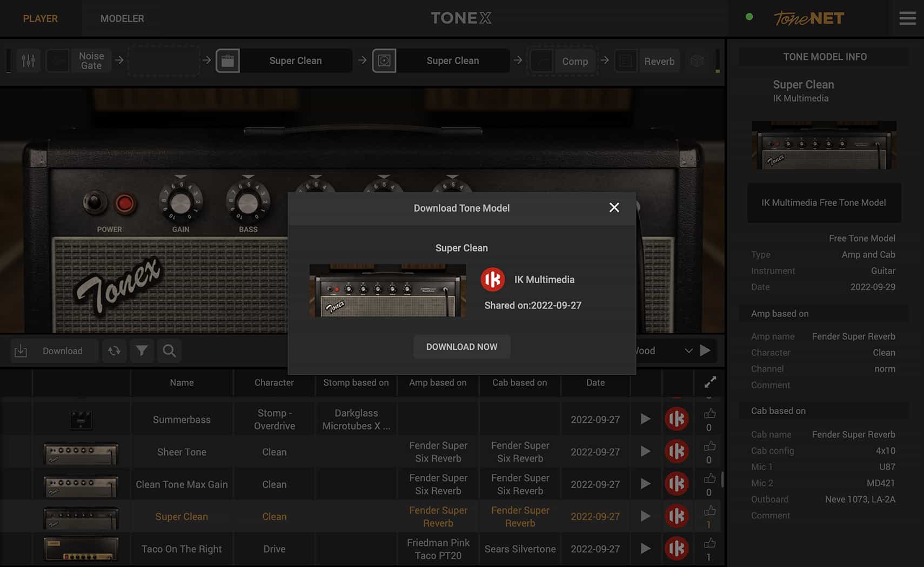The height and width of the screenshot is (567, 924).
Task: Open the ToneNET logo link
Action: pyautogui.click(x=808, y=18)
